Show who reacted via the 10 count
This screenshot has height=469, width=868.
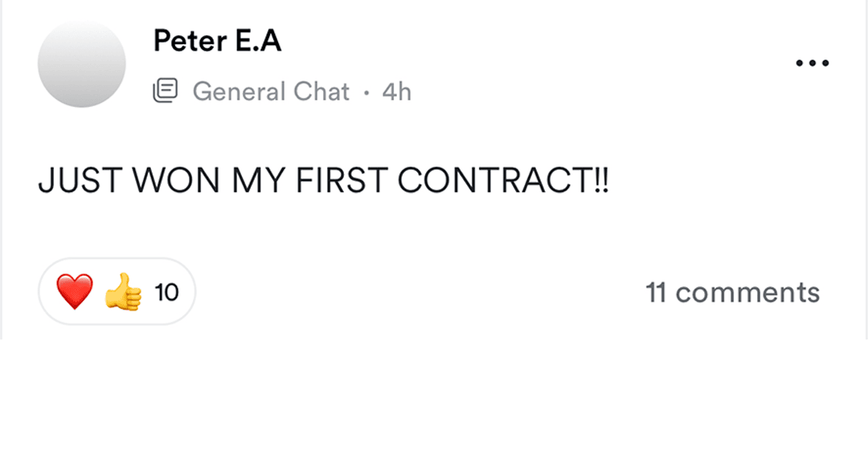[166, 292]
